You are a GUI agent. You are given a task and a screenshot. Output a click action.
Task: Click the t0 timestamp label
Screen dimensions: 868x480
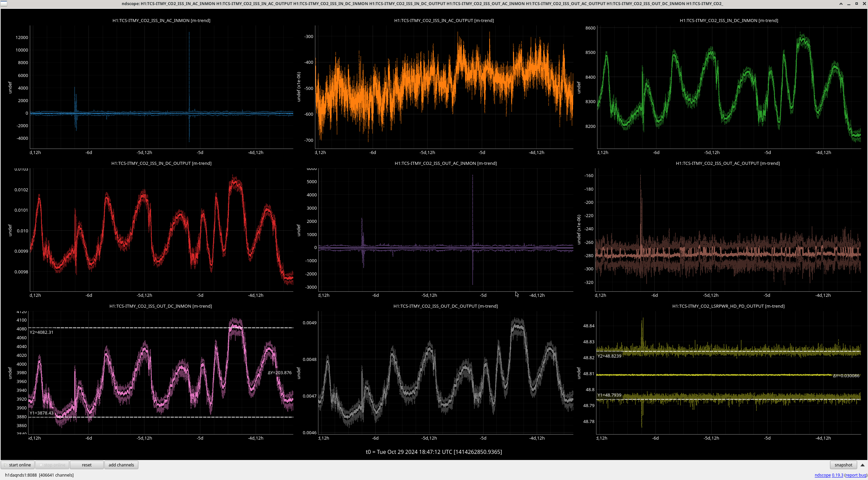[434, 452]
